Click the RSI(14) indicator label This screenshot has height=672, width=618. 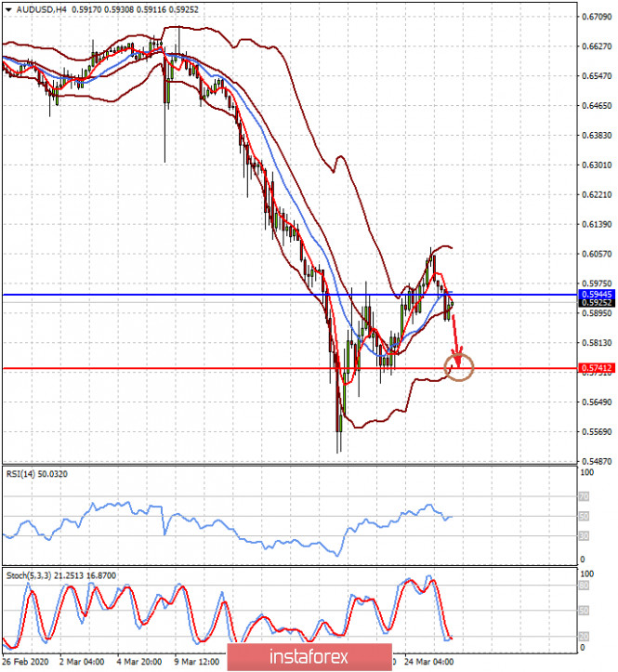[x=36, y=474]
